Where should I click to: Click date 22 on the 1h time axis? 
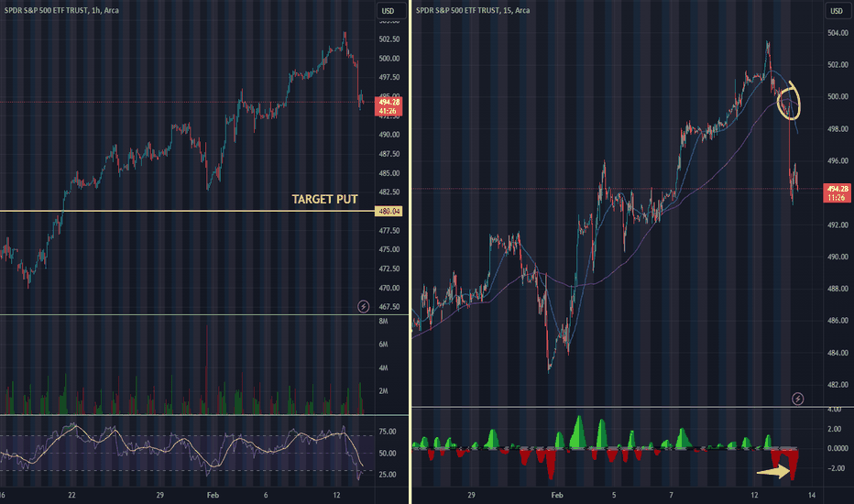coord(71,495)
